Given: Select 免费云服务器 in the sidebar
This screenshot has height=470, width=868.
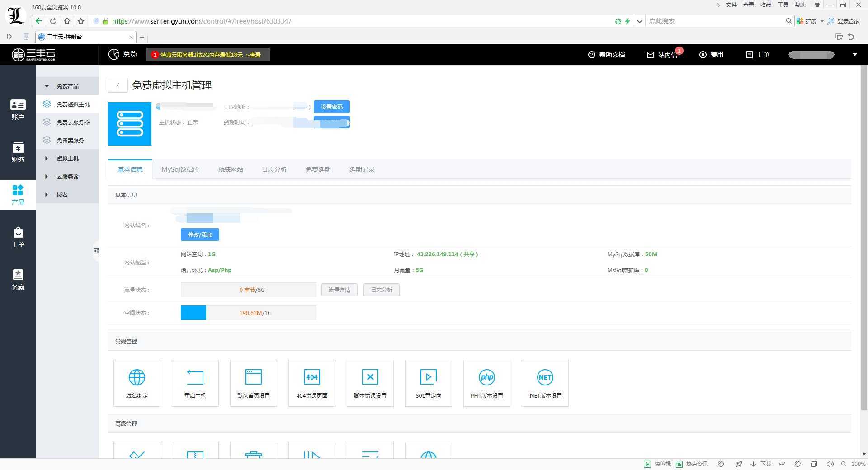Looking at the screenshot, I should pos(68,122).
